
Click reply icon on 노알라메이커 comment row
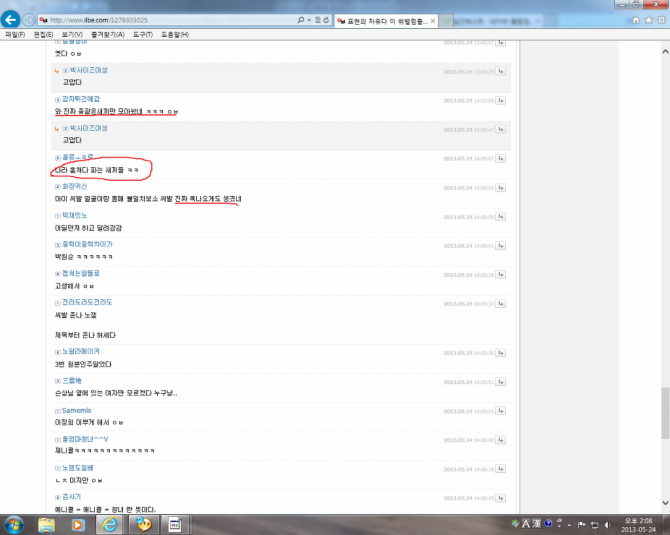click(501, 353)
